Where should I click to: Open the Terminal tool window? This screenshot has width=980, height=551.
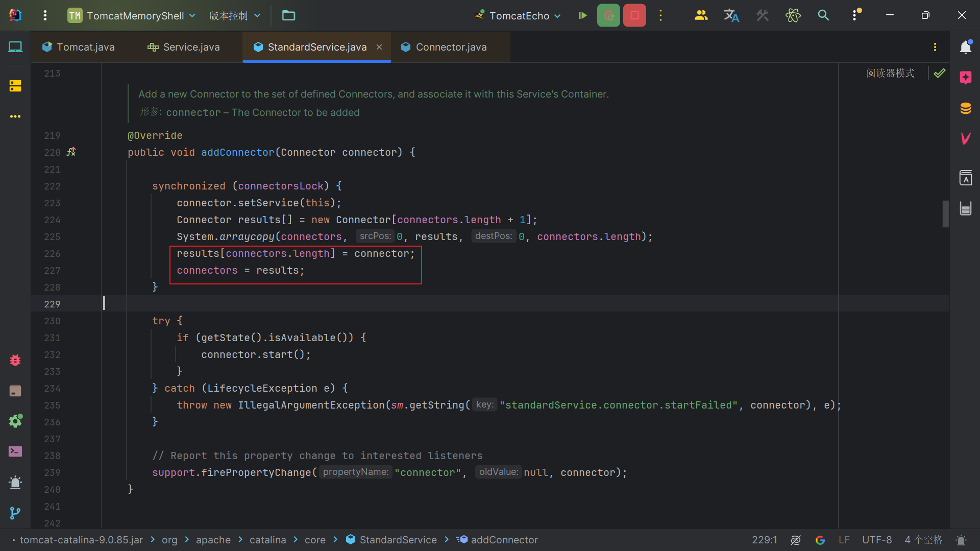(15, 452)
